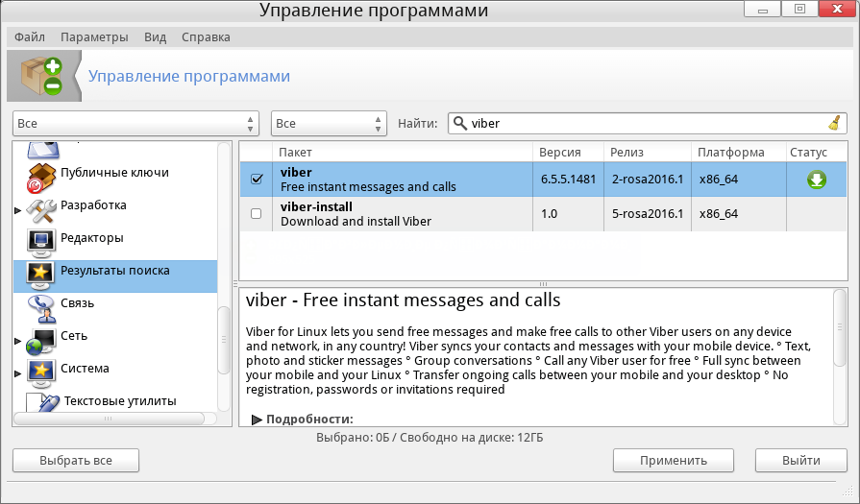The image size is (860, 504).
Task: Open the Справка menu
Action: (206, 37)
